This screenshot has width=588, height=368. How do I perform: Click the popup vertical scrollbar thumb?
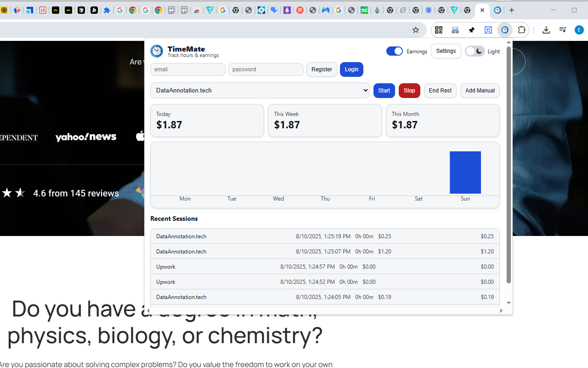click(x=509, y=165)
